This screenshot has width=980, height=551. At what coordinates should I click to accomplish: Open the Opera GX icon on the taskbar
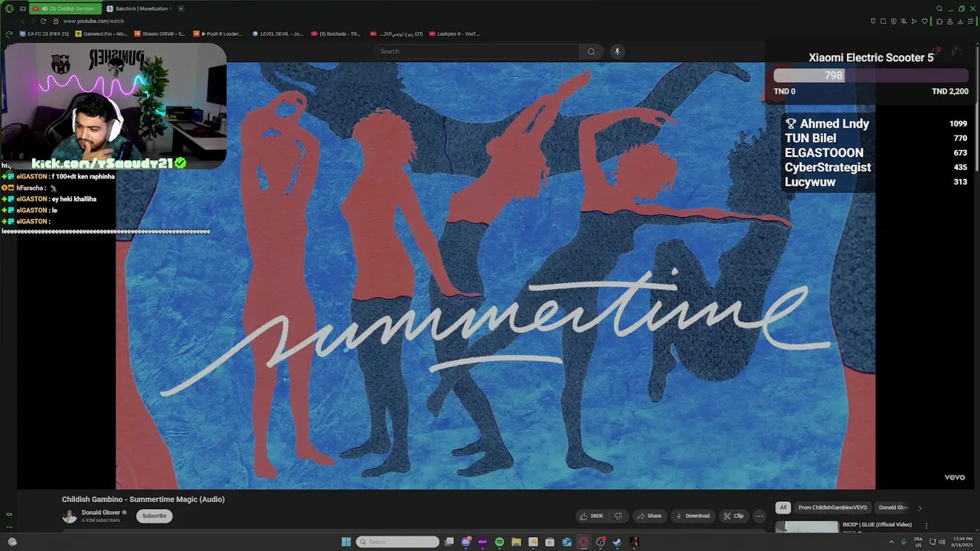pyautogui.click(x=583, y=542)
